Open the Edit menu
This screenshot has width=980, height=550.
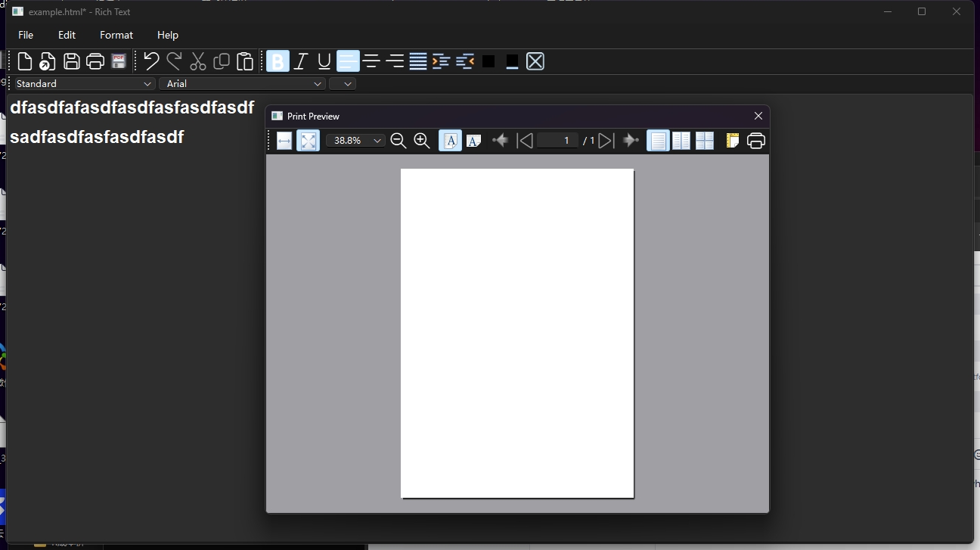point(67,35)
